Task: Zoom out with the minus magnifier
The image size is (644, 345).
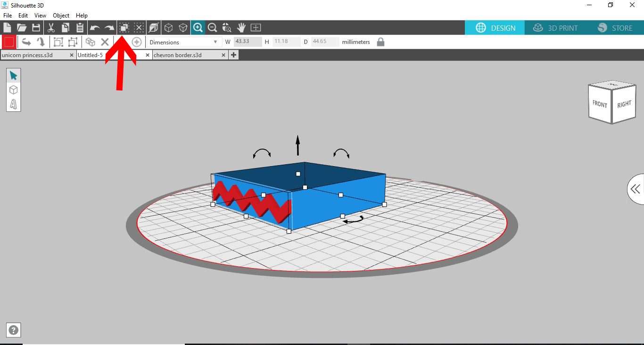Action: (212, 28)
